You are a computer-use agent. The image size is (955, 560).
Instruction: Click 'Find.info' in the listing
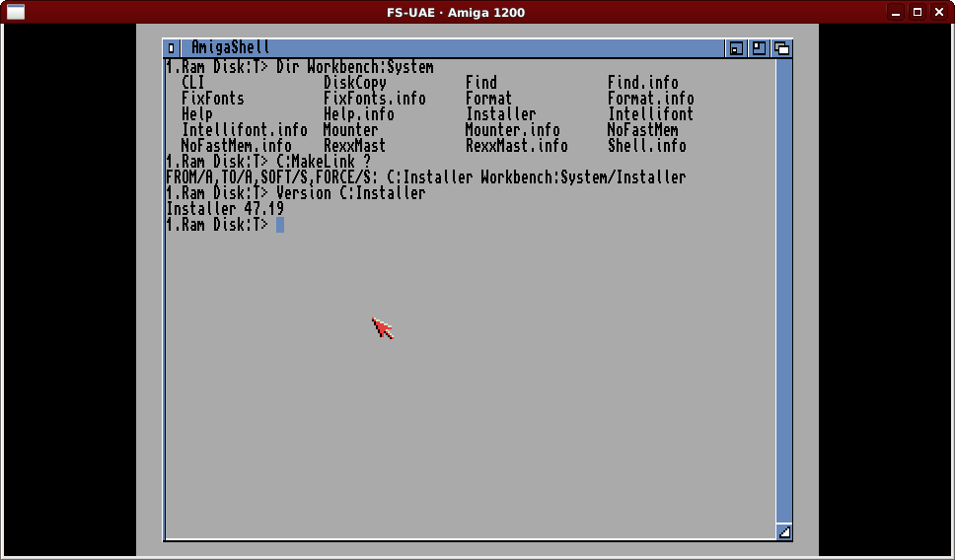coord(642,82)
